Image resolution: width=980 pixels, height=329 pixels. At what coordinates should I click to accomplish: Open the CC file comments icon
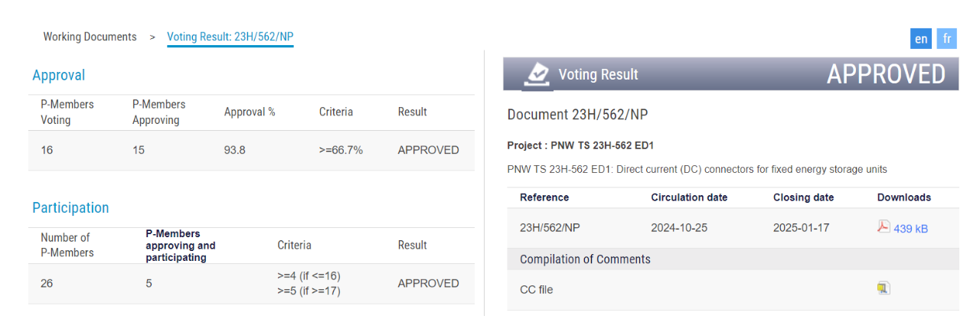tap(884, 288)
